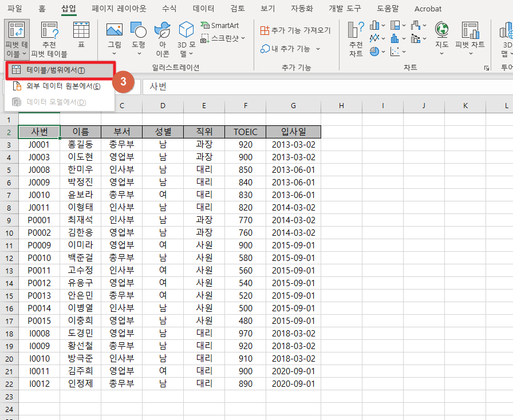Image resolution: width=513 pixels, height=420 pixels.
Task: Switch to the 도움말 tab
Action: pos(388,9)
